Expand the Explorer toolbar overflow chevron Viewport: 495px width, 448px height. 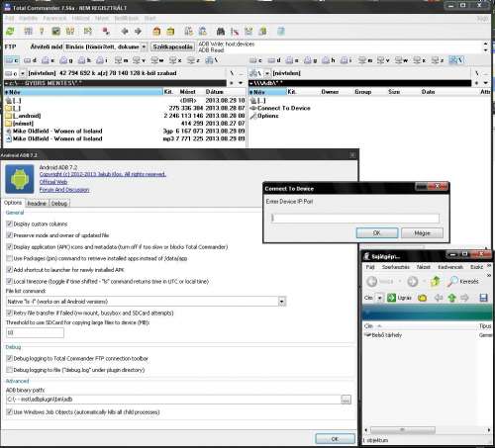(x=489, y=275)
